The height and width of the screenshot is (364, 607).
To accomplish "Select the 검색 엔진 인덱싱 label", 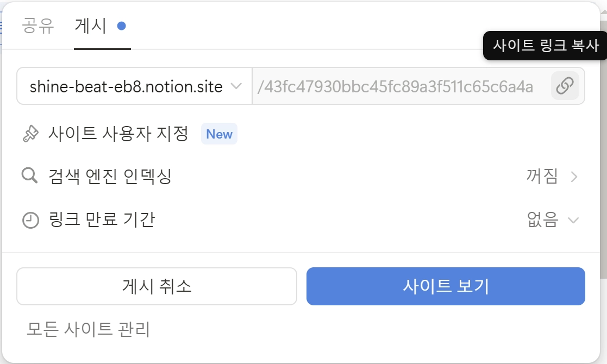I will click(110, 177).
